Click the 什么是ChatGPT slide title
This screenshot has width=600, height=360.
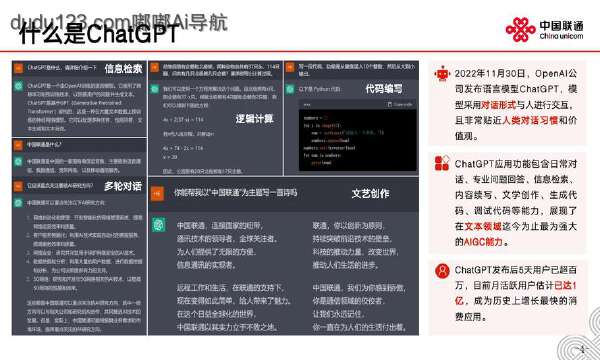pos(99,34)
